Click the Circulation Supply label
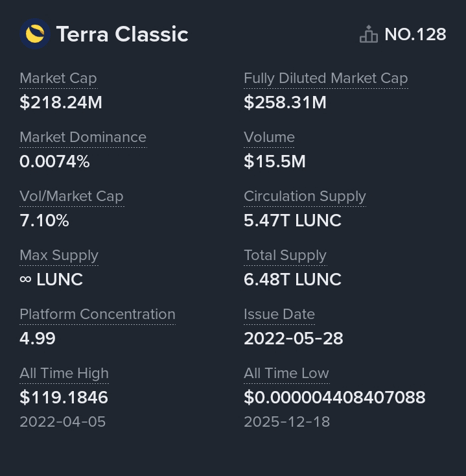Viewport: 466px width, 476px height. (x=305, y=196)
